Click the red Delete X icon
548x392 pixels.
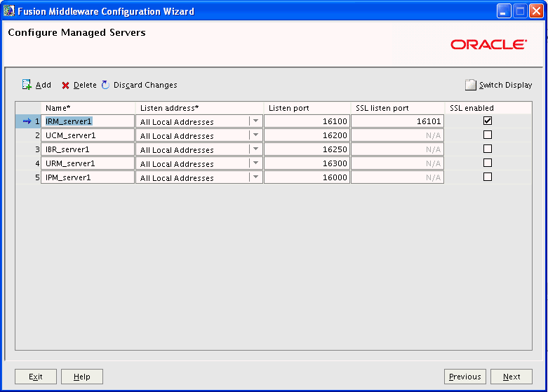[65, 86]
